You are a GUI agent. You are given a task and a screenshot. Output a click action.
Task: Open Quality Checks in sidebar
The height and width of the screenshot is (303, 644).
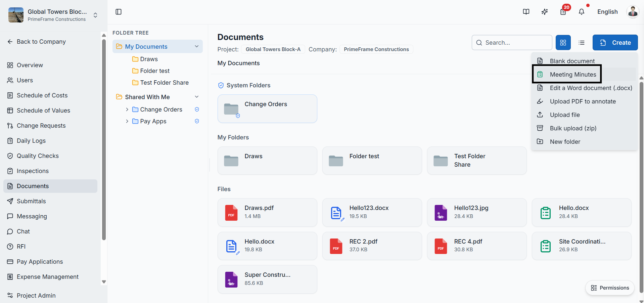[50, 156]
